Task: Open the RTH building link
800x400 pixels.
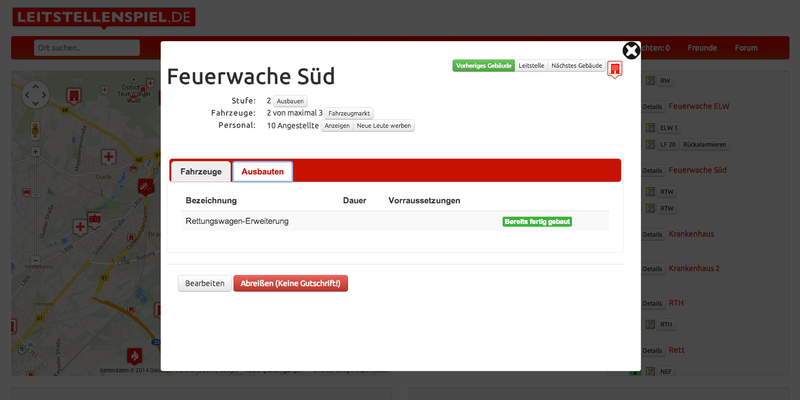Action: click(676, 303)
